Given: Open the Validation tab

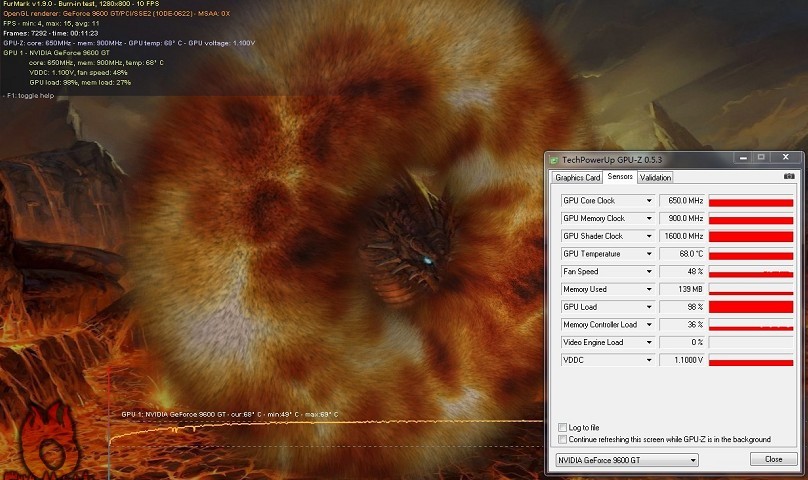Looking at the screenshot, I should coord(655,177).
